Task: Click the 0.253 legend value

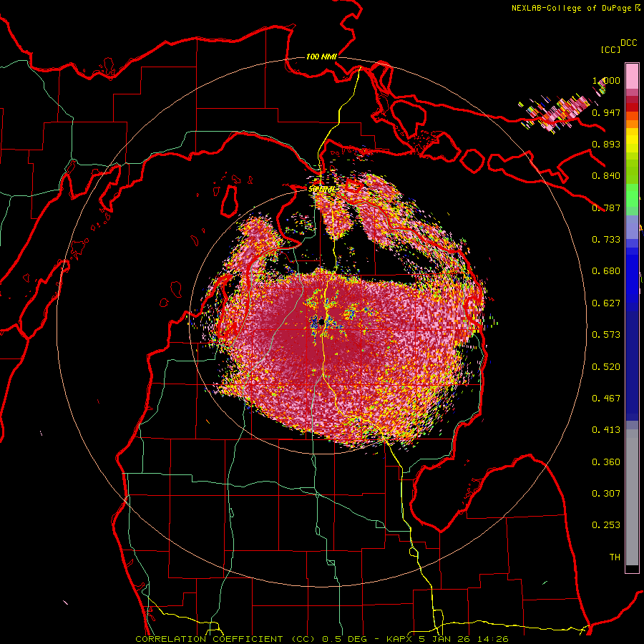Action: click(606, 525)
